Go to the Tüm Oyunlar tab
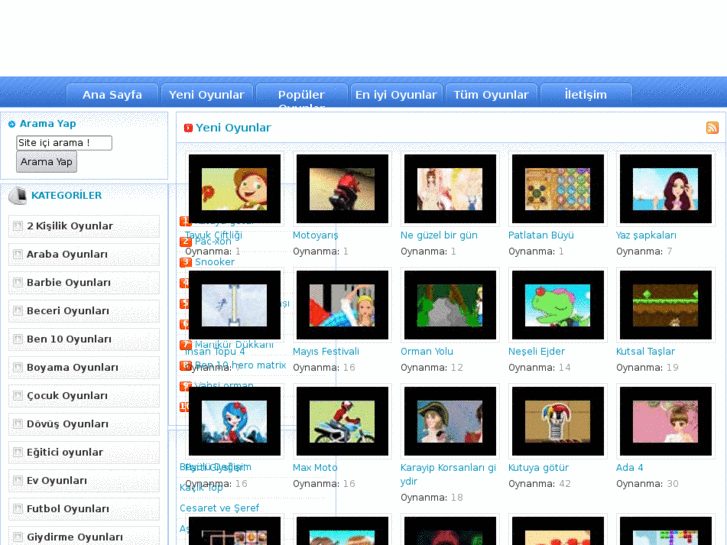Viewport: 727px width, 545px height. 491,95
